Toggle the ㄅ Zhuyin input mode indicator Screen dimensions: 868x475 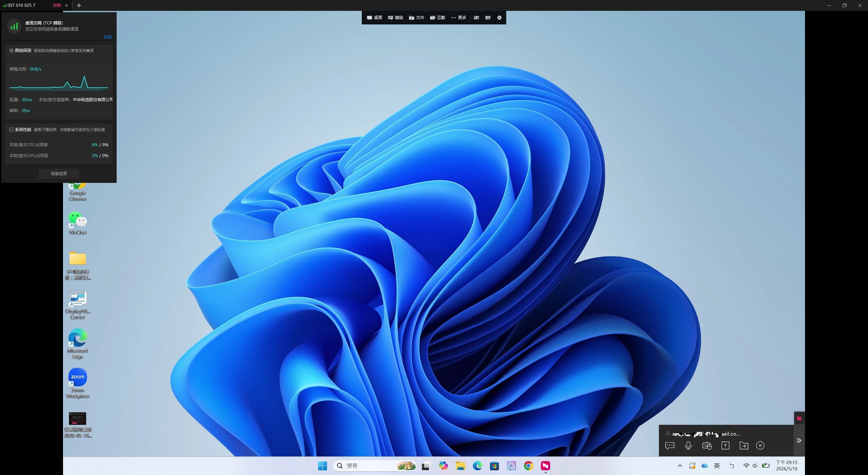(731, 466)
